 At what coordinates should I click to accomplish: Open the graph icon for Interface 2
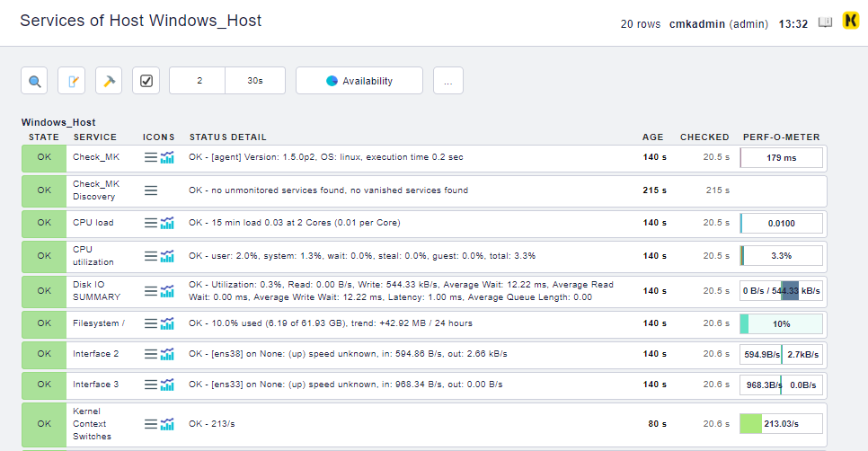click(x=167, y=354)
